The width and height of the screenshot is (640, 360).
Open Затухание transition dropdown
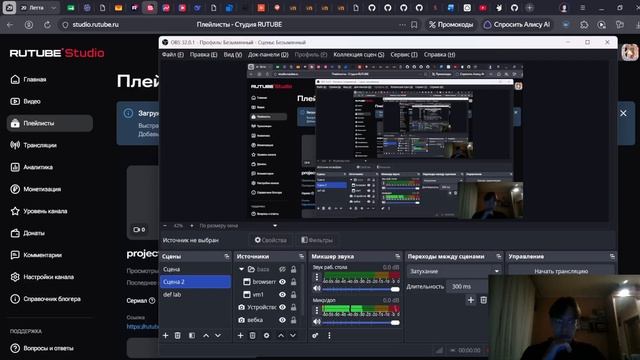pos(454,271)
